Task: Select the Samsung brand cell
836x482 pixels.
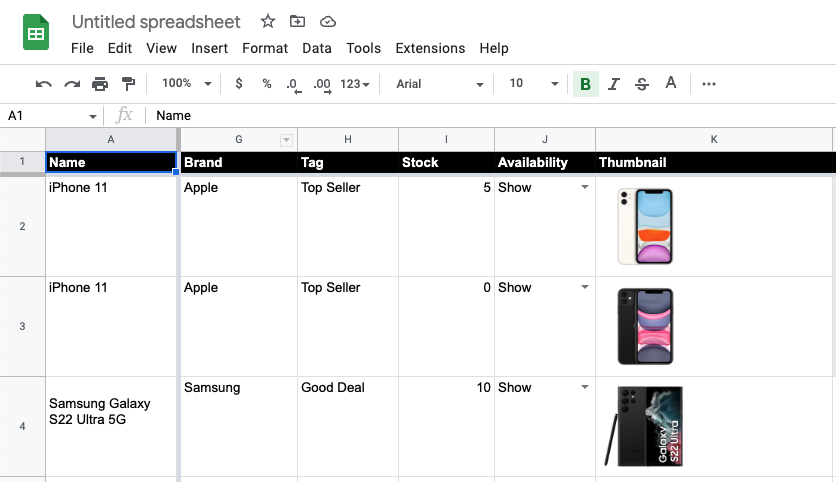Action: click(239, 426)
